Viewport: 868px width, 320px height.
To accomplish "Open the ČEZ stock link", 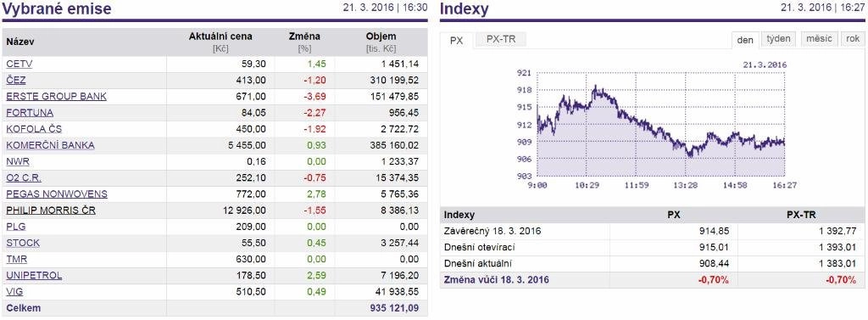I will [x=16, y=81].
